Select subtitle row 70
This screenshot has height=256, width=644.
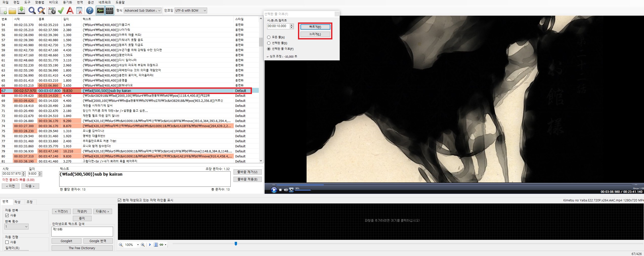point(129,106)
